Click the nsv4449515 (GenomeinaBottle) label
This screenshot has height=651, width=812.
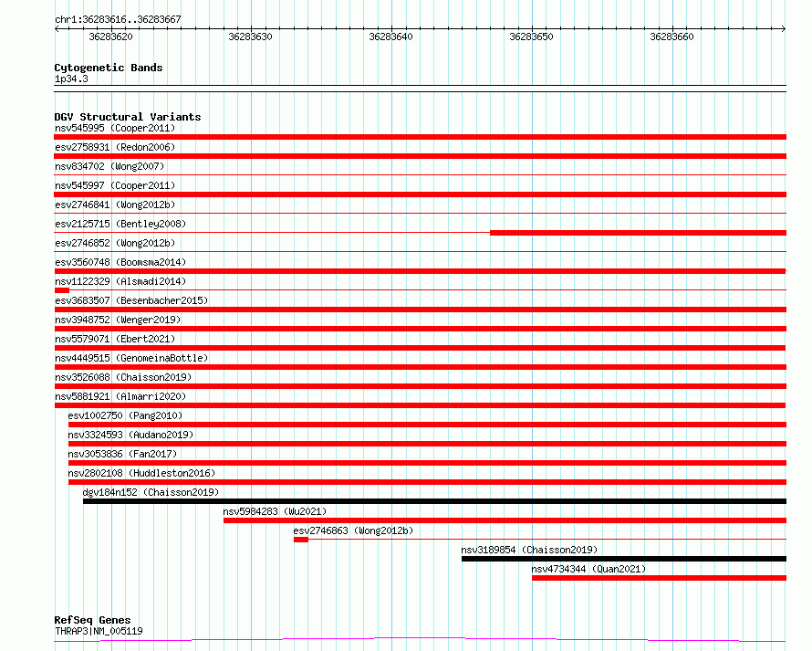pyautogui.click(x=131, y=358)
